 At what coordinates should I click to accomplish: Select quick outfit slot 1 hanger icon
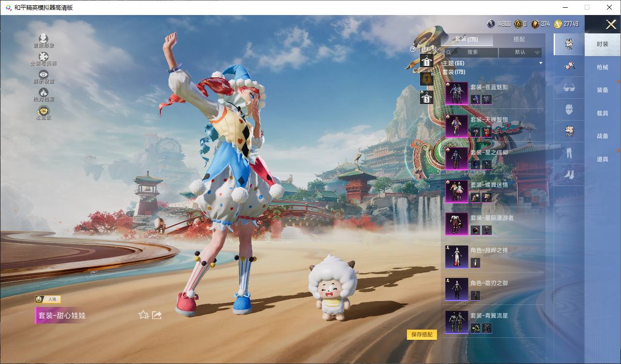[x=426, y=61]
